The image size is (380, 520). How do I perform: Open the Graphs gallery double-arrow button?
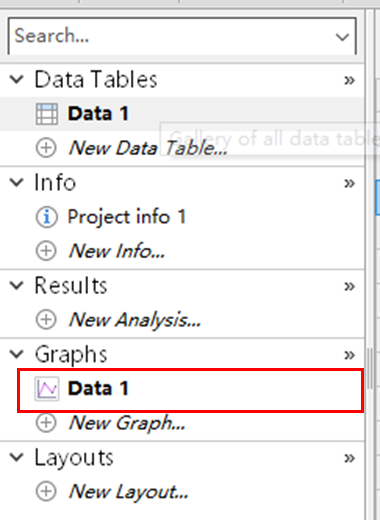[349, 355]
